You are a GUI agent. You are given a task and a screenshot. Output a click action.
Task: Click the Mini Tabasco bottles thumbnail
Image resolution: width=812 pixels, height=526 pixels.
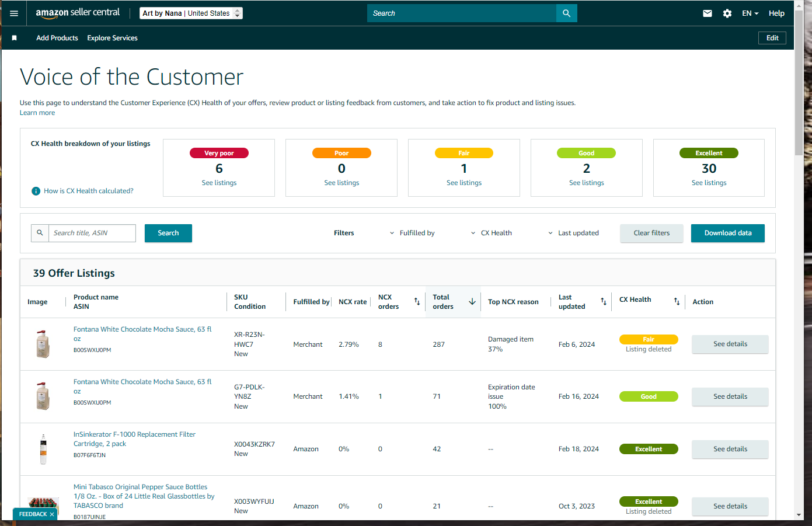(x=43, y=507)
